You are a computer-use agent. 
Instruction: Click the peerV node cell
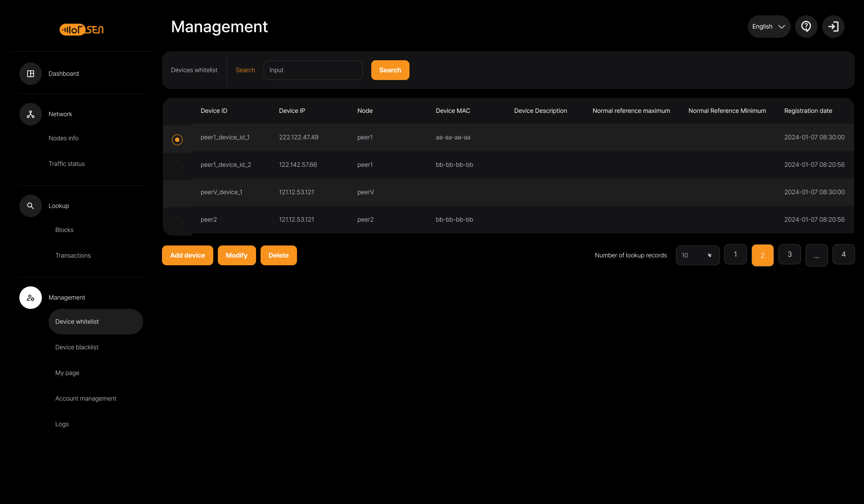pos(365,192)
